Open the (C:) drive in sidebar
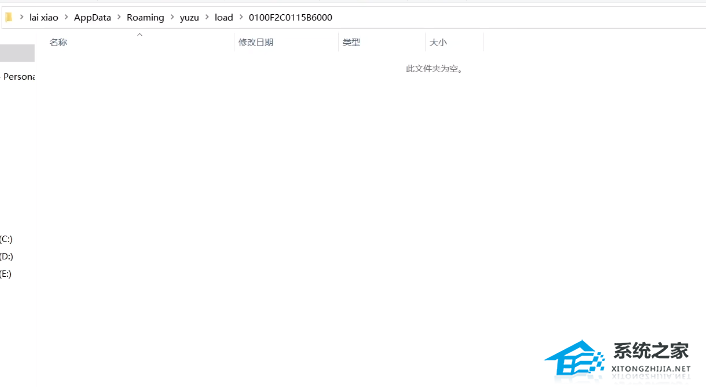Image resolution: width=706 pixels, height=387 pixels. click(6, 239)
